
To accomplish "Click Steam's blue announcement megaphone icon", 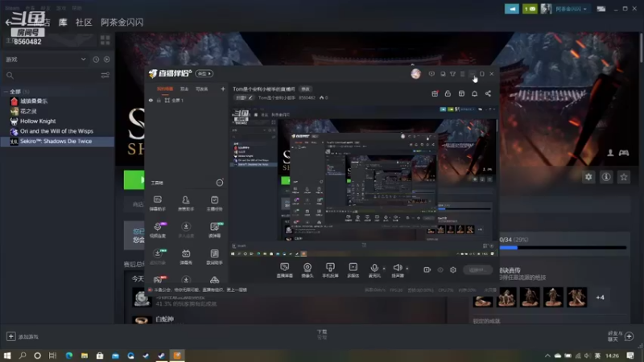I will [512, 9].
